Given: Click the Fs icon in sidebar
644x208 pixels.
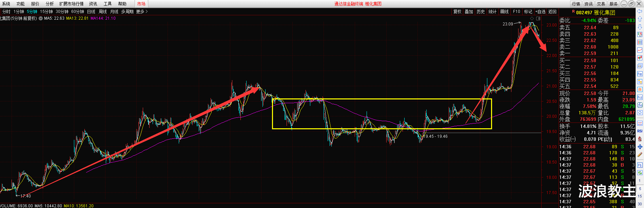Looking at the screenshot, I should coord(640,165).
